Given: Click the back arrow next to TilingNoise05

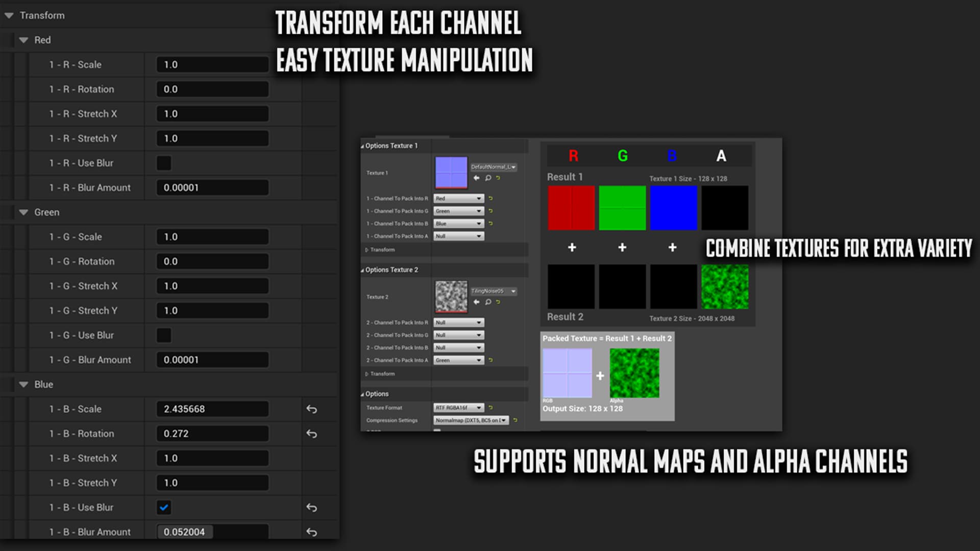Looking at the screenshot, I should pos(477,302).
